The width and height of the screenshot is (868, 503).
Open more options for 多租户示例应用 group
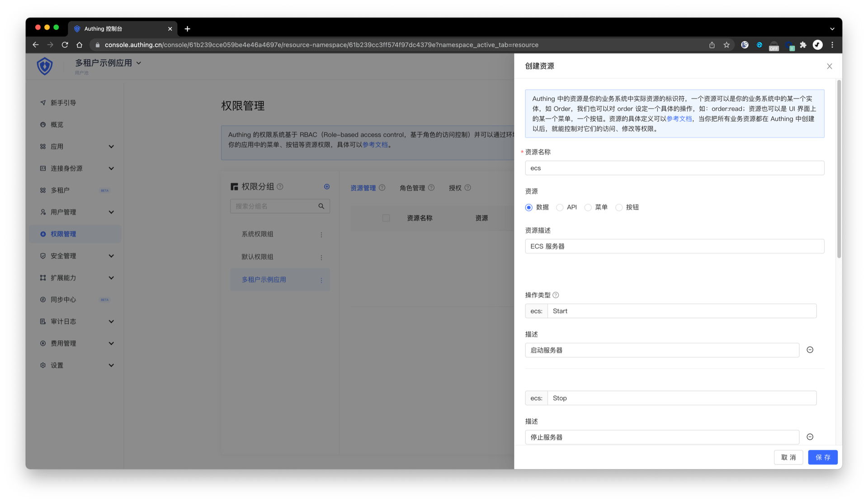(x=321, y=280)
